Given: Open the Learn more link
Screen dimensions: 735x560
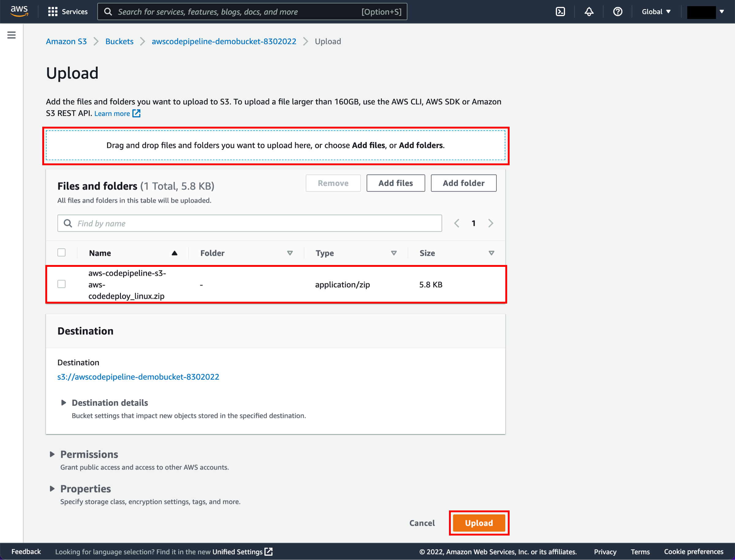Looking at the screenshot, I should click(x=112, y=114).
